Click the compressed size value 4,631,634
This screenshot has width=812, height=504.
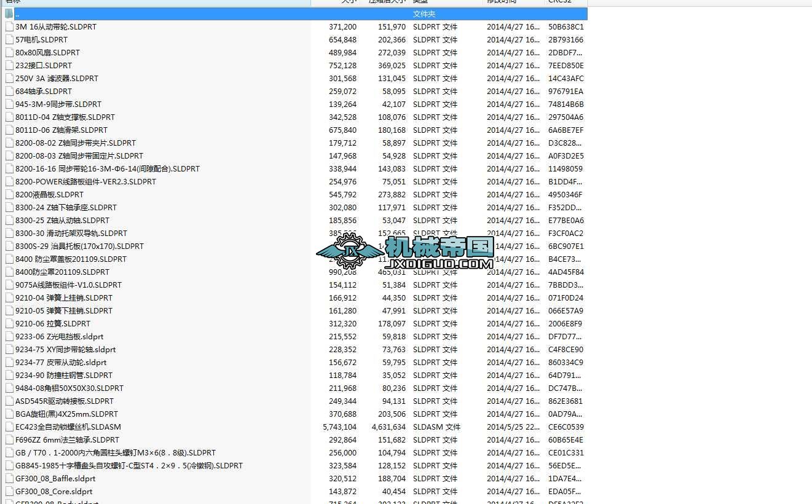click(x=388, y=427)
